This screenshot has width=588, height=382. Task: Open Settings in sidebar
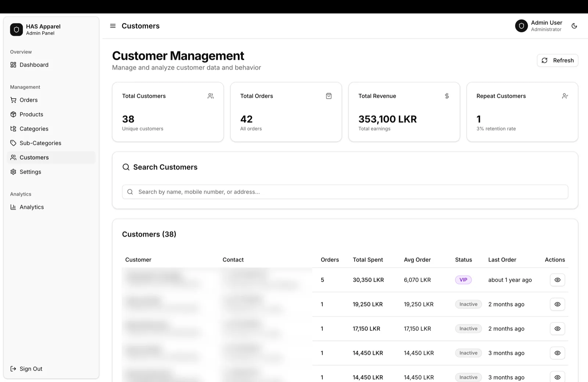(51, 172)
